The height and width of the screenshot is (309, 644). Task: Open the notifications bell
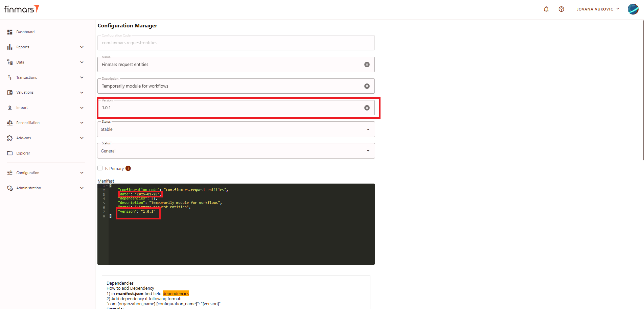(x=546, y=9)
